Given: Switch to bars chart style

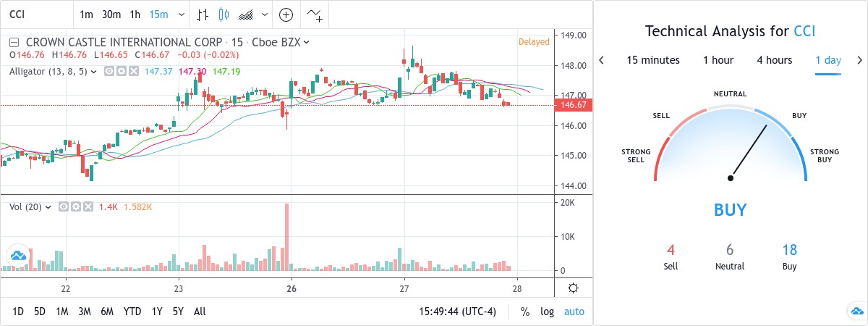Looking at the screenshot, I should pyautogui.click(x=204, y=14).
